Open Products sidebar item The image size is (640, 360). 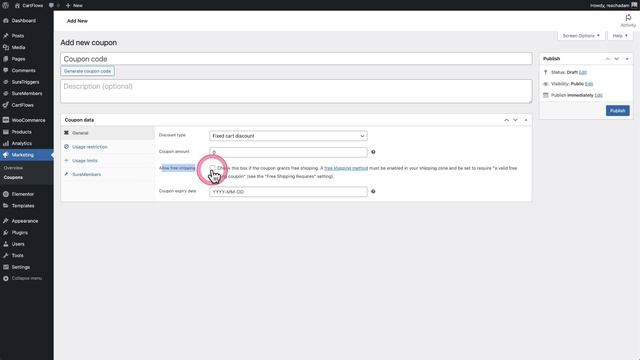pyautogui.click(x=21, y=132)
